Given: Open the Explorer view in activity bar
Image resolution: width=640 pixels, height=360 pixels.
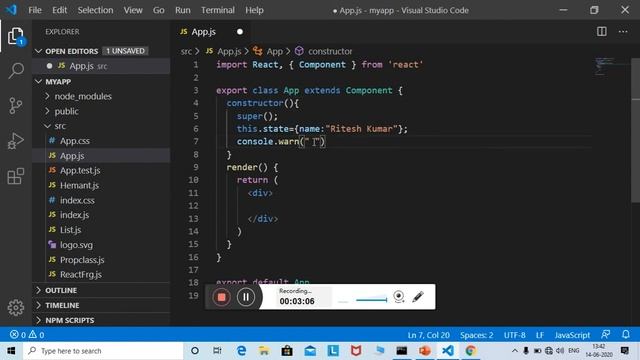Looking at the screenshot, I should (x=16, y=36).
